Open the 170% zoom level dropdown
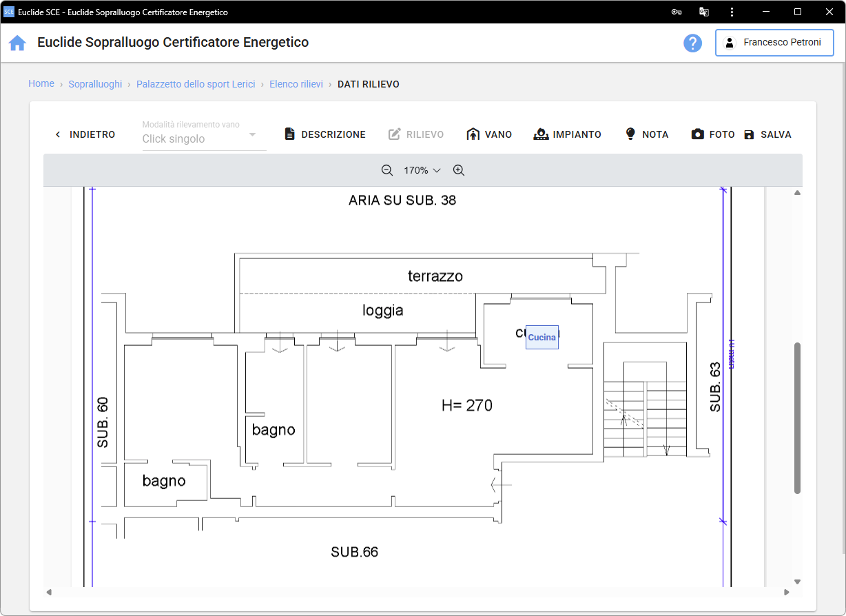This screenshot has width=846, height=616. click(422, 170)
